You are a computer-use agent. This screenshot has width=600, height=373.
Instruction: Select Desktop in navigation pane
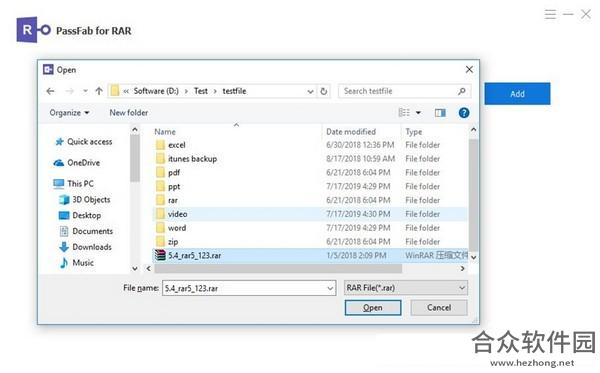pos(80,215)
